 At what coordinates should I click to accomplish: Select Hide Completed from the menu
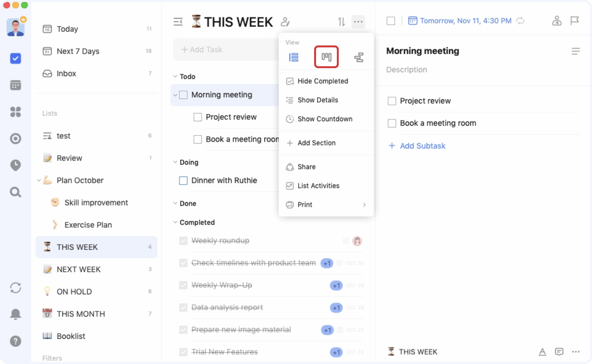[323, 81]
